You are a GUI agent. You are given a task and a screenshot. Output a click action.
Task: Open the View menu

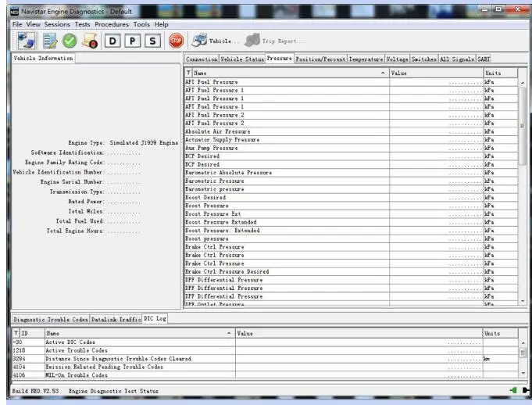(34, 24)
